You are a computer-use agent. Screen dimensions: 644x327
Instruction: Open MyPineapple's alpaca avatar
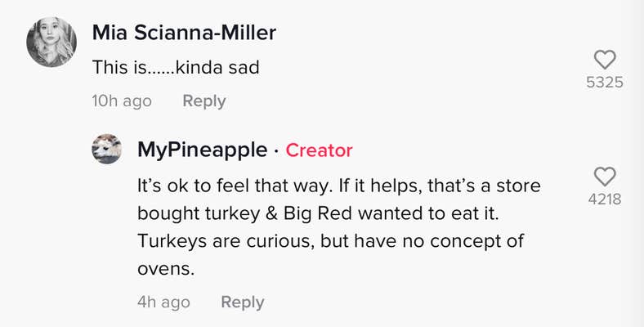point(106,150)
